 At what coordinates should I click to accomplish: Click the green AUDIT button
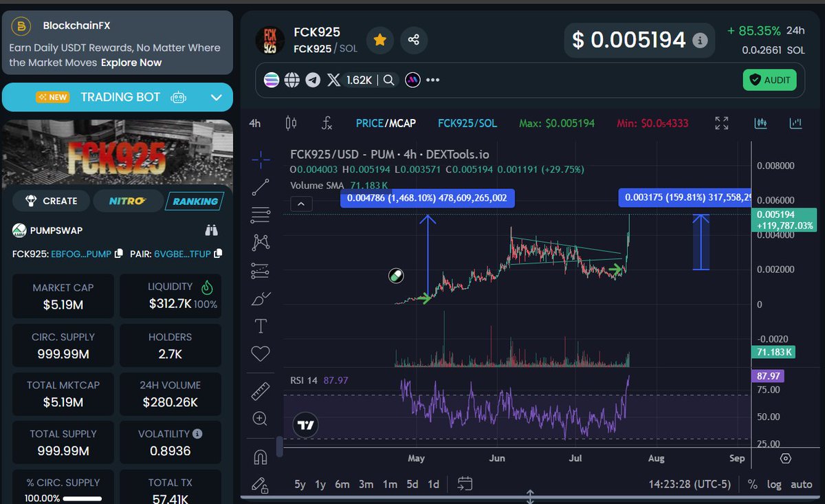pyautogui.click(x=769, y=80)
